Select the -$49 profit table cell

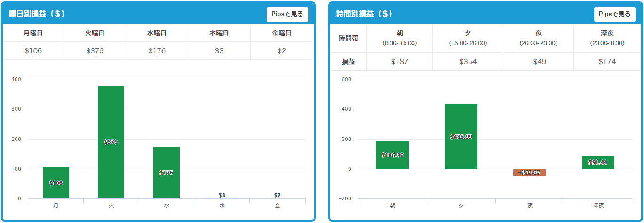(x=538, y=61)
